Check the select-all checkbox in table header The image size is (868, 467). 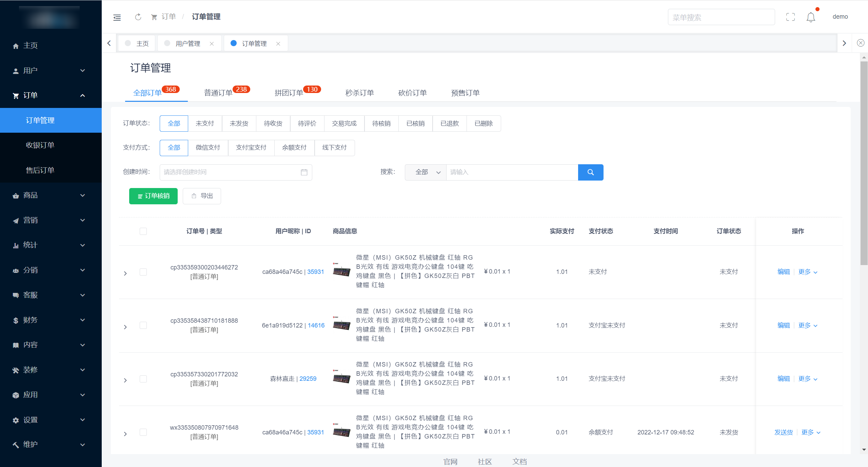pos(143,231)
